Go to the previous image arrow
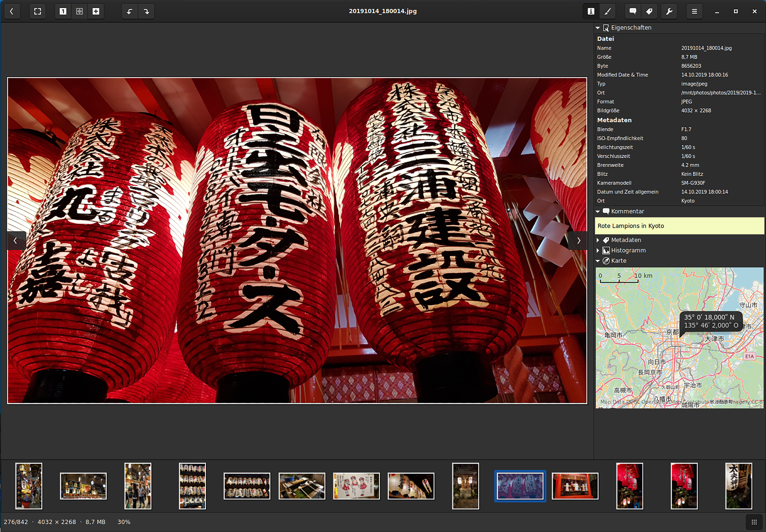766x532 pixels. point(15,240)
